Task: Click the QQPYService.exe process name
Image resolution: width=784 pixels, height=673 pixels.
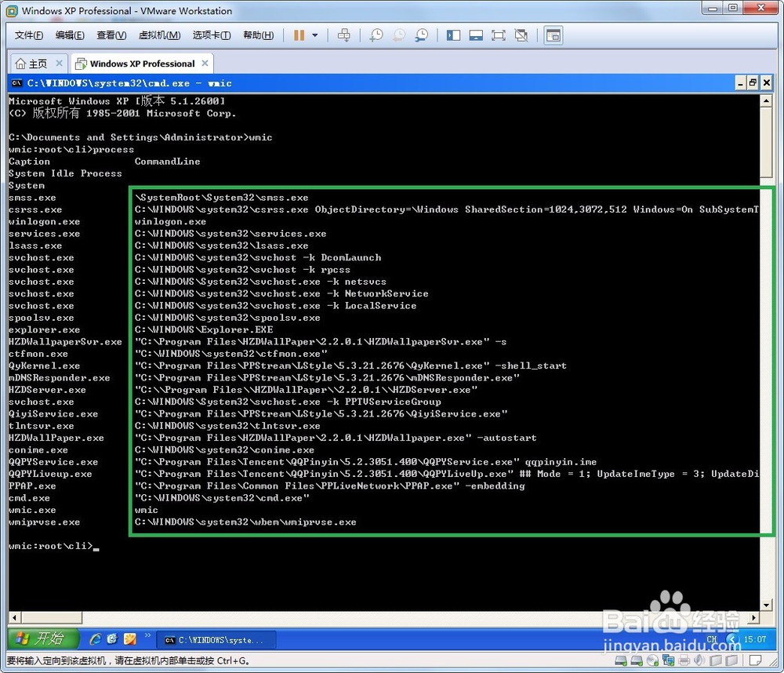Action: [53, 462]
